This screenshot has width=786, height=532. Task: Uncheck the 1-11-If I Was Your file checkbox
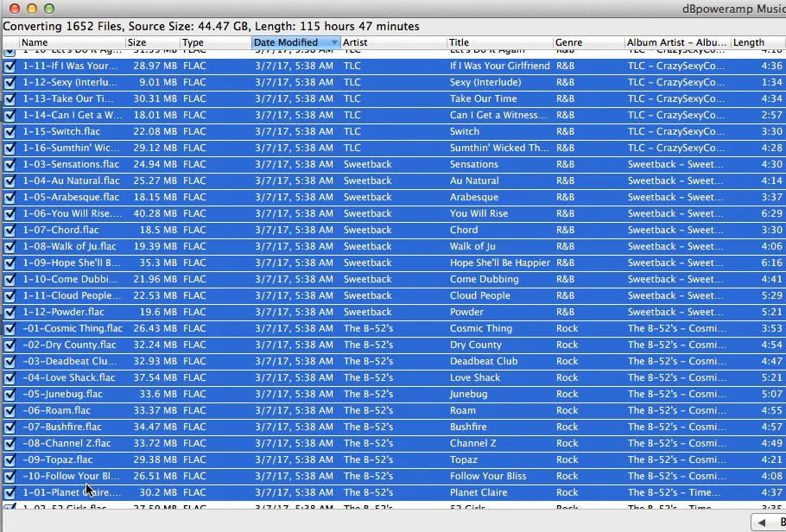[x=10, y=66]
